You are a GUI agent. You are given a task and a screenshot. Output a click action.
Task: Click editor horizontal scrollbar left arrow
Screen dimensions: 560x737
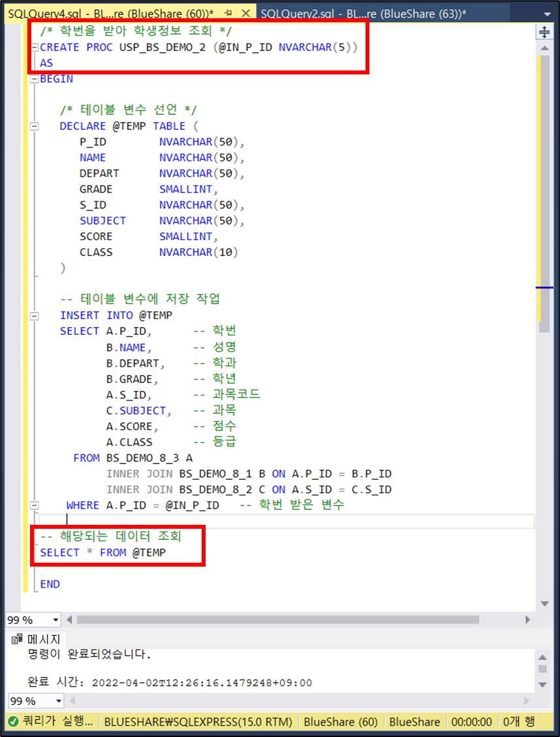point(70,619)
